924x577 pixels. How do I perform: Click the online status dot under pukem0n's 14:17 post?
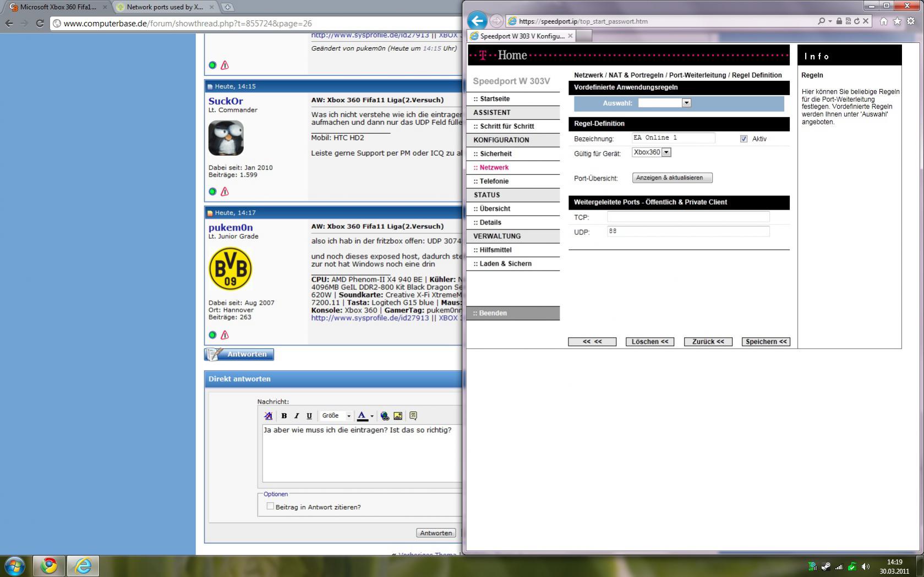pyautogui.click(x=212, y=334)
